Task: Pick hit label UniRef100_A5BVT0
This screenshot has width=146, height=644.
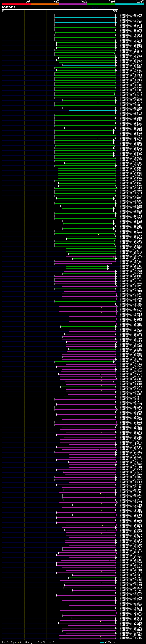Action: point(131,95)
